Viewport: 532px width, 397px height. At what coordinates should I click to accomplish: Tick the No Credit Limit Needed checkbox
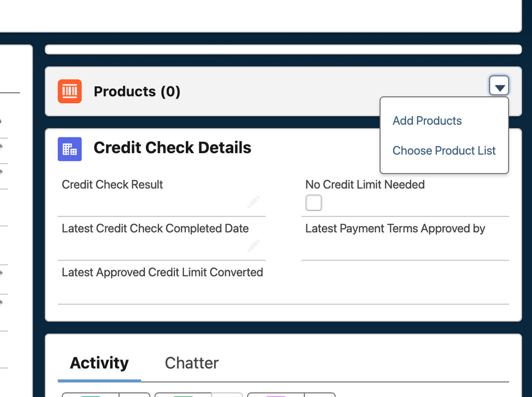point(314,202)
